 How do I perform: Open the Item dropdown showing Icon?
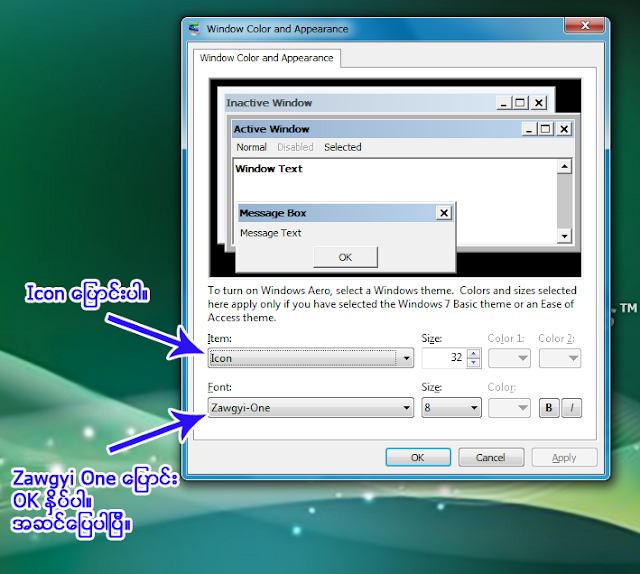(x=311, y=358)
